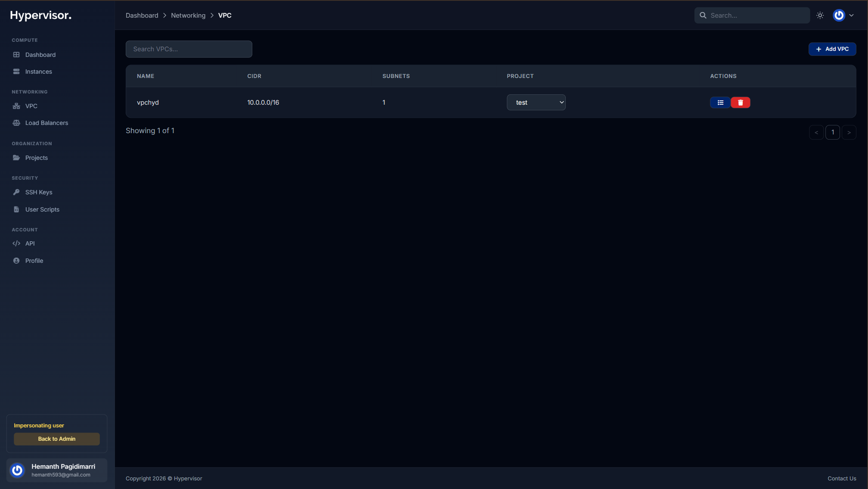This screenshot has width=868, height=489.
Task: Toggle the light/dark theme sun icon
Action: [820, 16]
